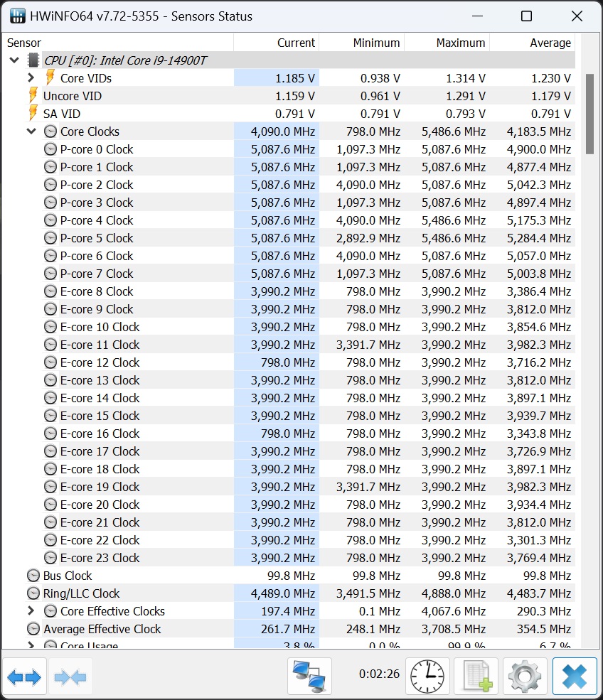This screenshot has width=603, height=700.
Task: Click Core Clocks average value 4,183.5 MHz
Action: [539, 131]
